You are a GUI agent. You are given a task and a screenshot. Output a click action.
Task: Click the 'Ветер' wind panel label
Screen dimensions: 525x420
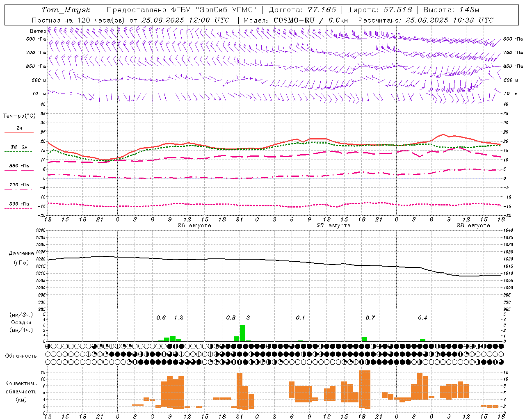coord(38,31)
